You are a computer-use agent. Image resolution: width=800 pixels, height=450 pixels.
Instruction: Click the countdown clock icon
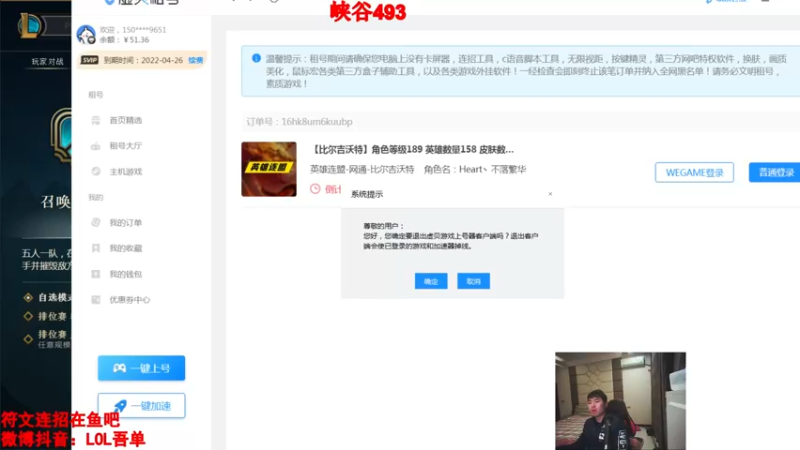click(x=315, y=189)
